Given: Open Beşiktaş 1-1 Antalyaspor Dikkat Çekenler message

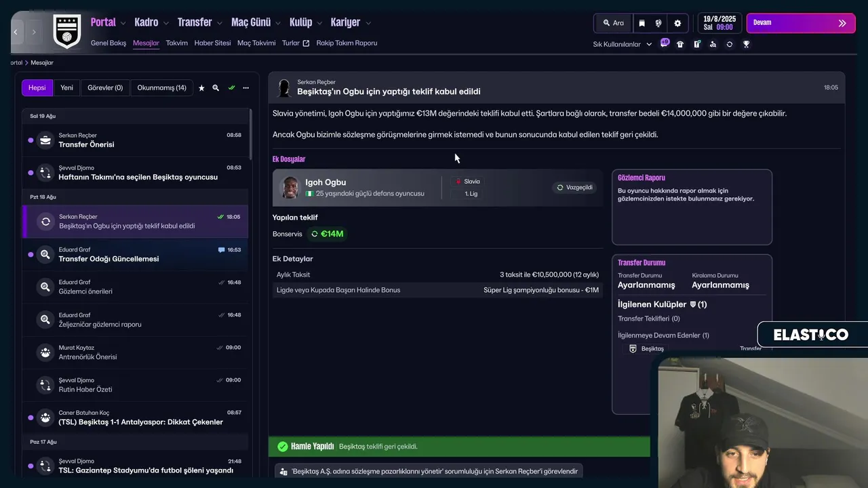Looking at the screenshot, I should [135, 418].
